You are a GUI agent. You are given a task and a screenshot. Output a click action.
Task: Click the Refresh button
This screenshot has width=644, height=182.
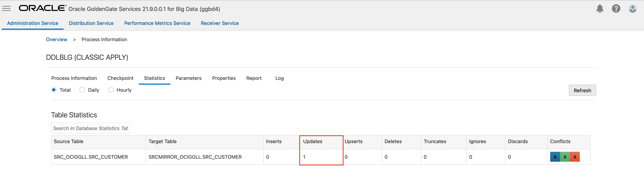click(x=582, y=90)
